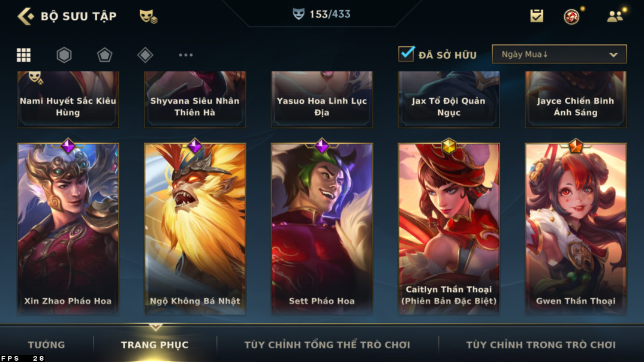644x362 pixels.
Task: Go back using the arrow beside Bộ Sưu Tập
Action: click(x=26, y=16)
